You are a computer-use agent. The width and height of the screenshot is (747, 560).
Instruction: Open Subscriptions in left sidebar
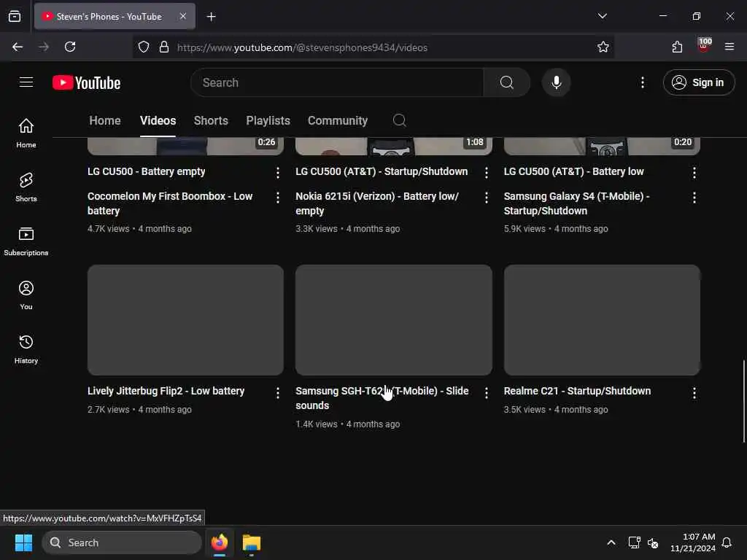pyautogui.click(x=26, y=241)
